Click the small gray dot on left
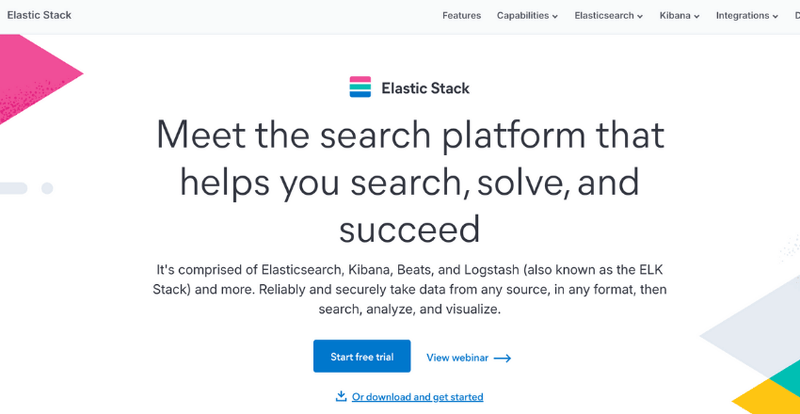Screen dimensions: 800x414 [47, 188]
